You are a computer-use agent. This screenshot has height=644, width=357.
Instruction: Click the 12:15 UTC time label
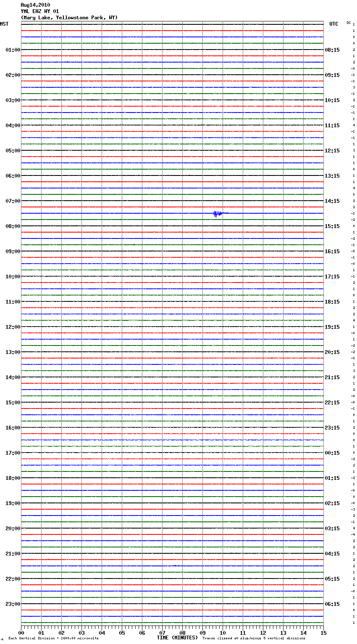(332, 151)
